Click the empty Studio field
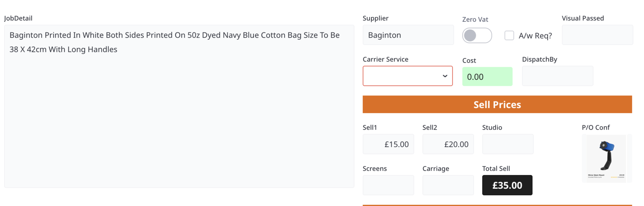Screen dimensions: 644x206 (507, 144)
